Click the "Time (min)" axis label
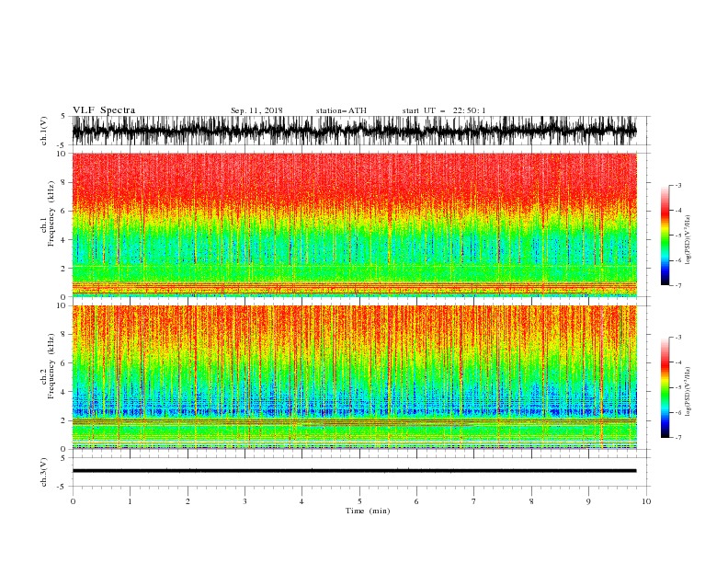The height and width of the screenshot is (563, 728). point(368,511)
